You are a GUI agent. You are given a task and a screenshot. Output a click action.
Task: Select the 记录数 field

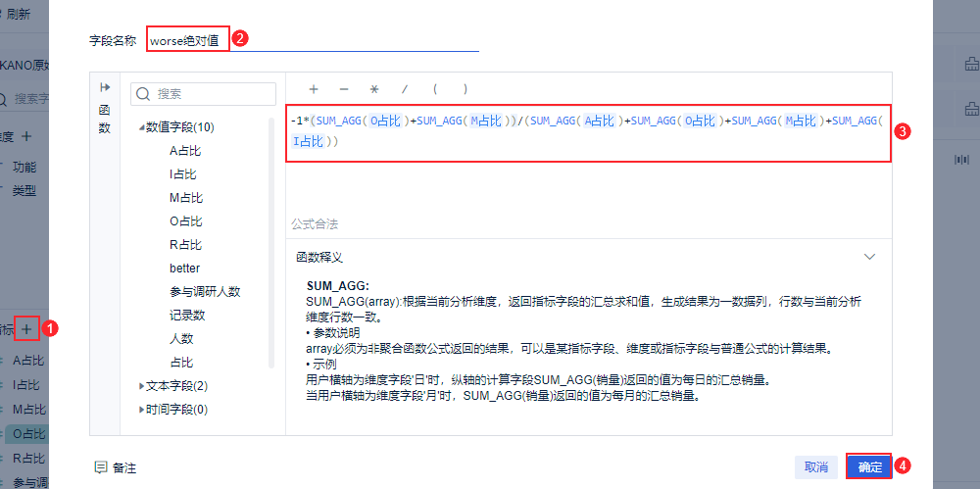[x=187, y=316]
